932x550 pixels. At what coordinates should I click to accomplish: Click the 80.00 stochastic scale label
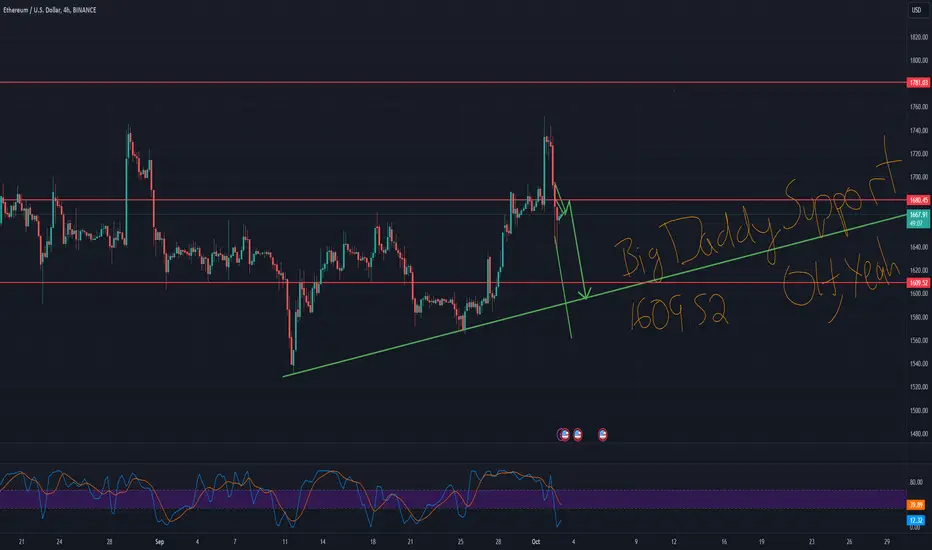pos(917,482)
